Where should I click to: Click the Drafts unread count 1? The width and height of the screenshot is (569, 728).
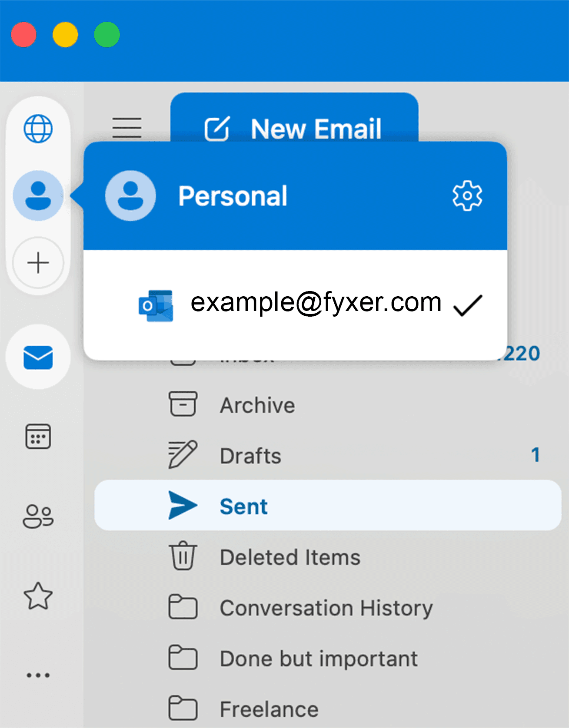536,455
